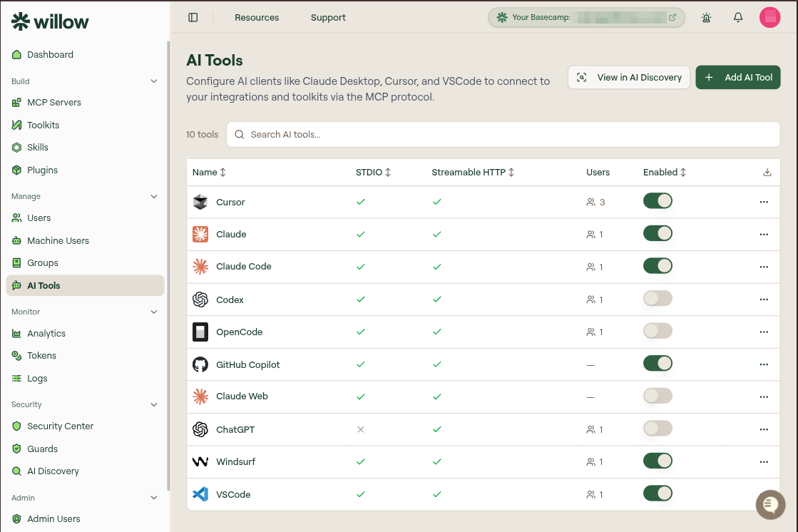Viewport: 798px width, 532px height.
Task: Click the Search AI tools field
Action: tap(503, 134)
